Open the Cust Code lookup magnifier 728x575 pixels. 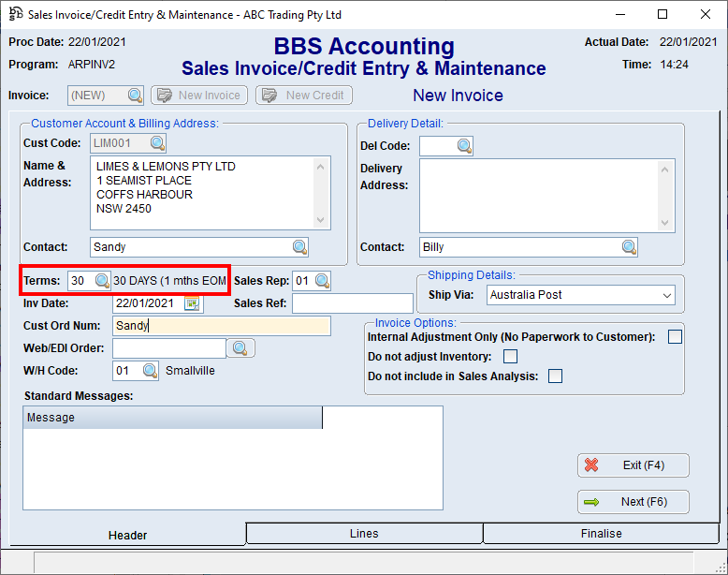click(157, 143)
